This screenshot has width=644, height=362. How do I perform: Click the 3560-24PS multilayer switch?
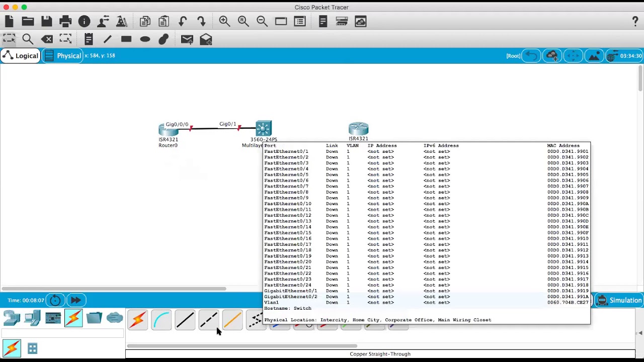point(264,128)
